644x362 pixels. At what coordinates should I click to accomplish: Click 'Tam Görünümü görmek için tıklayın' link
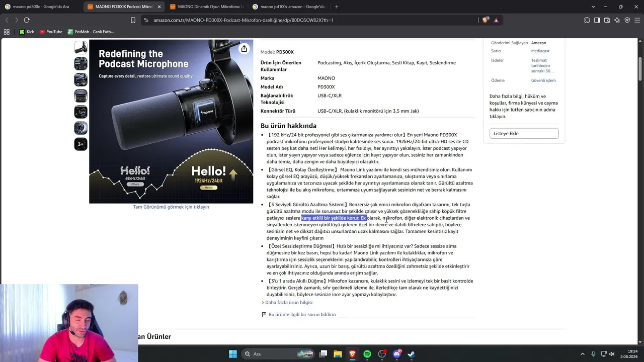(x=171, y=207)
